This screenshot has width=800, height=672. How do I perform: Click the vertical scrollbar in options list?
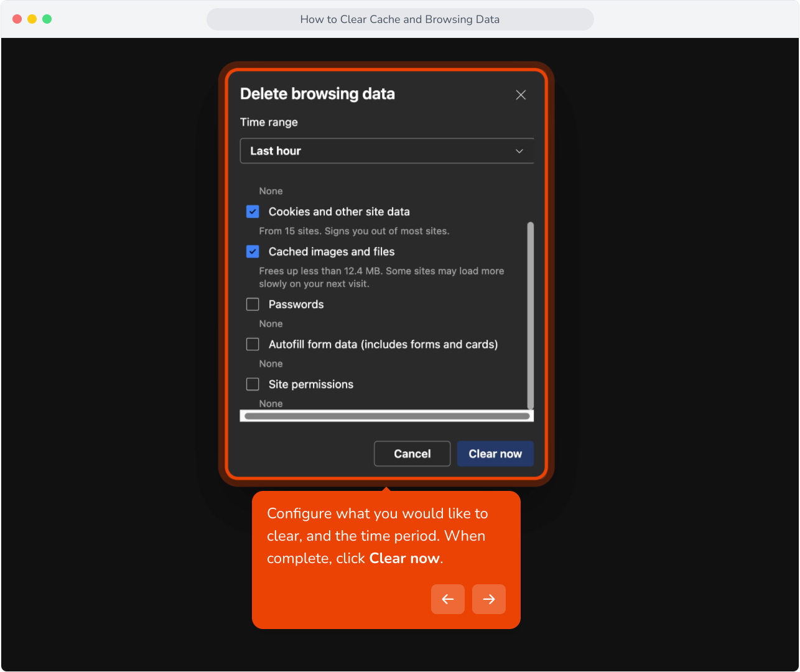coord(531,315)
